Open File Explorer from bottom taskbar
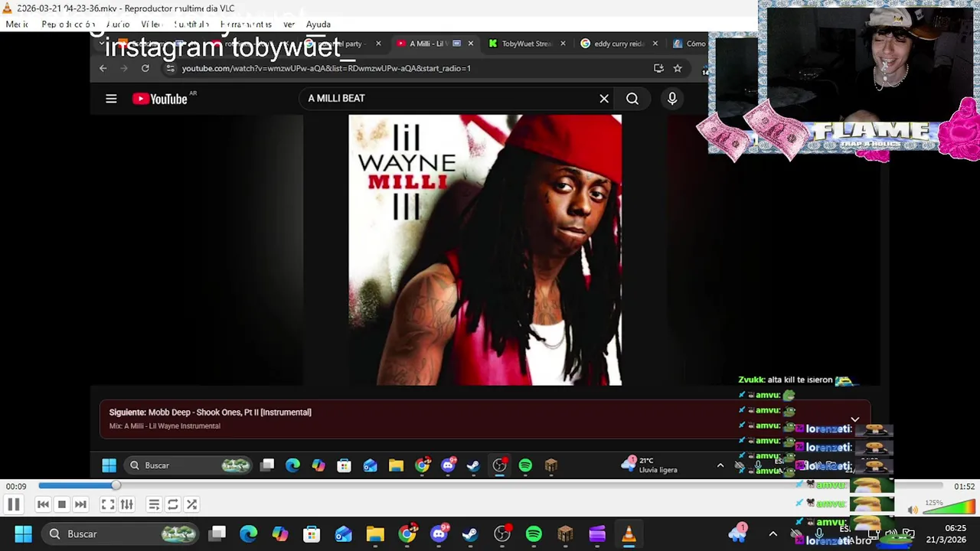Viewport: 980px width, 551px height. click(375, 534)
